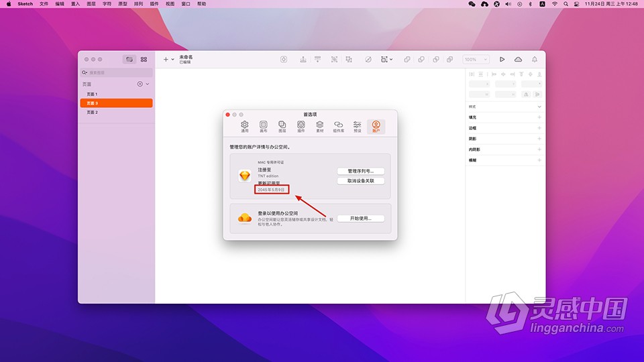Show the layer list sidebar view

(x=129, y=60)
